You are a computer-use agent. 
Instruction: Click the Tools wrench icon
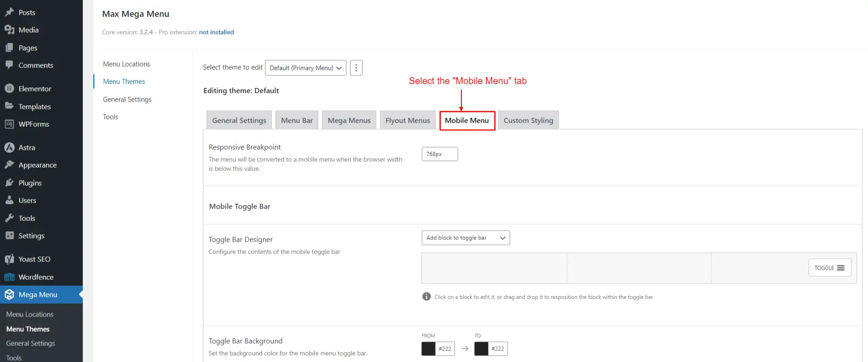[x=9, y=218]
